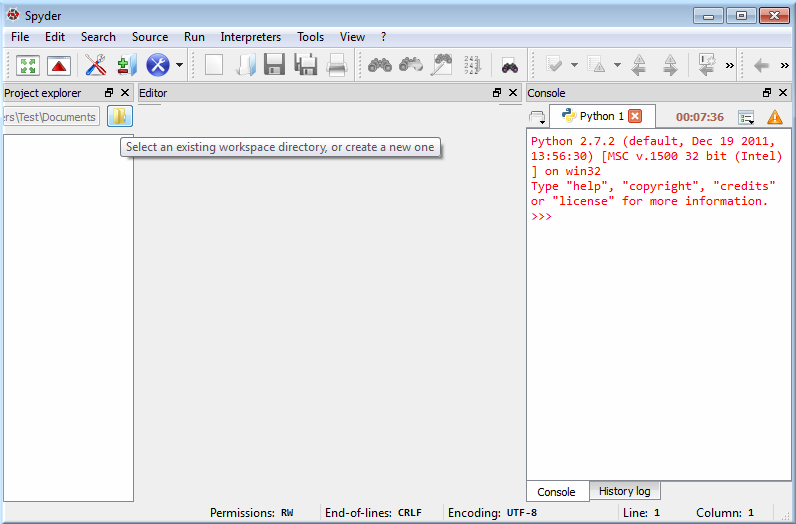Click Permissions RW status text

point(252,513)
